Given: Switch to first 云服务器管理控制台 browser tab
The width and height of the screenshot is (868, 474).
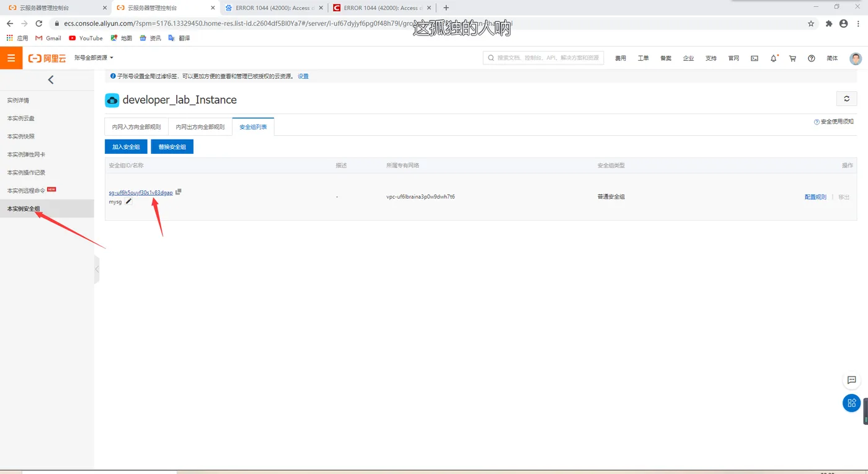Looking at the screenshot, I should [56, 8].
